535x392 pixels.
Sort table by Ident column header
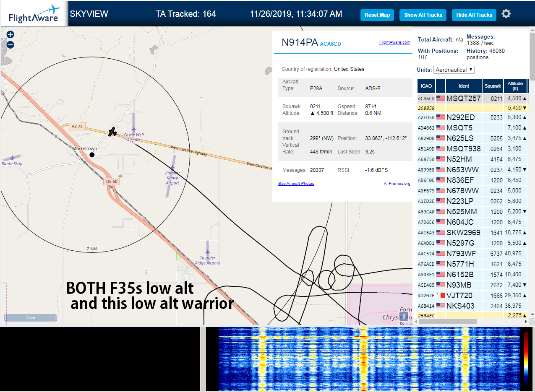(464, 86)
